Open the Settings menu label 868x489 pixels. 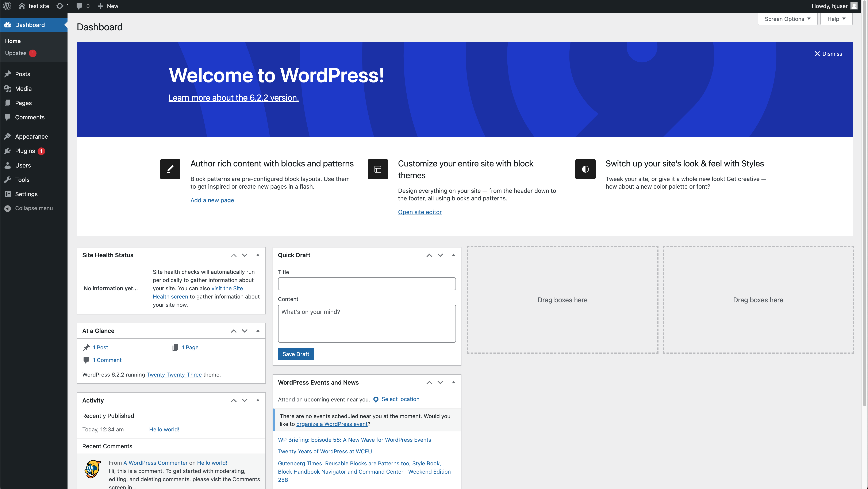(26, 194)
